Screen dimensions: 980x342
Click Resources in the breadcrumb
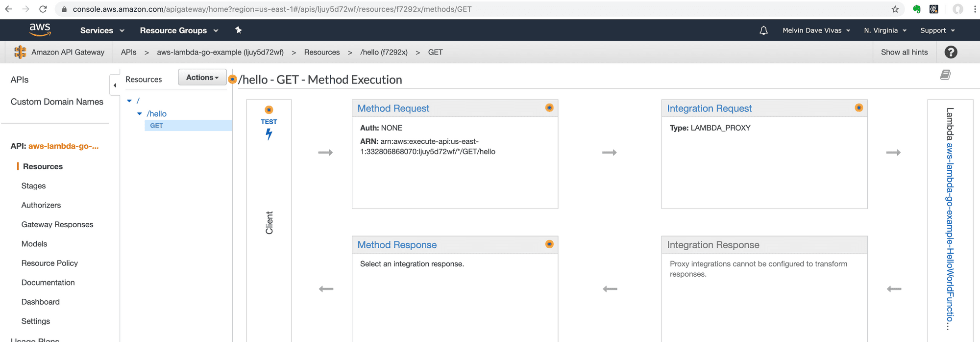click(x=322, y=52)
